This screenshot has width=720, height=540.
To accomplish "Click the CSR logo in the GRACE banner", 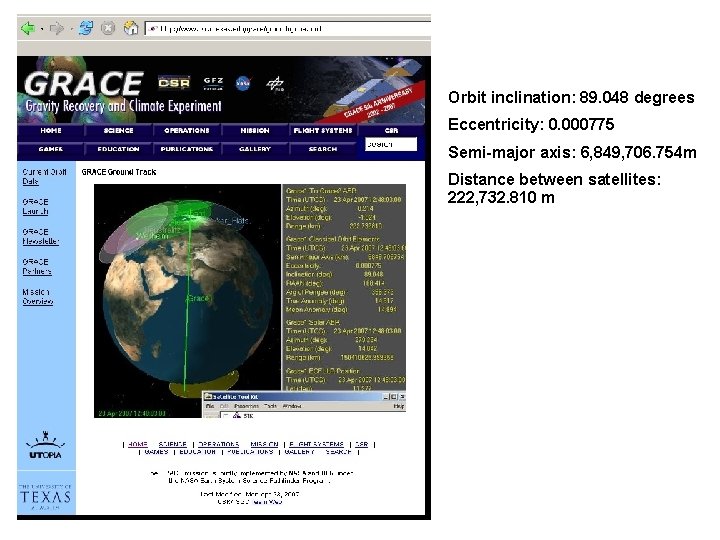I will click(174, 82).
